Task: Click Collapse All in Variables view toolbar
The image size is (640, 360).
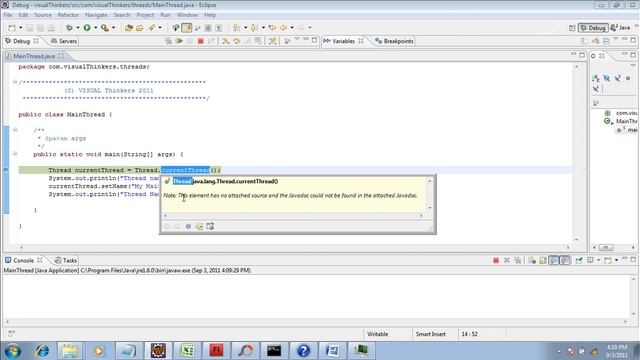Action: (x=607, y=41)
